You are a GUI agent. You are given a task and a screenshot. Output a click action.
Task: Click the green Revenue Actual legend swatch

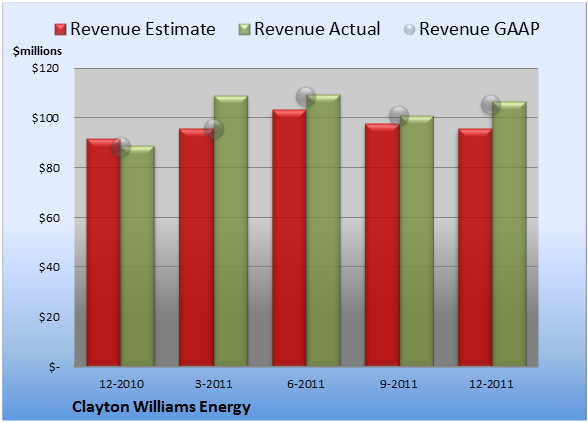244,30
